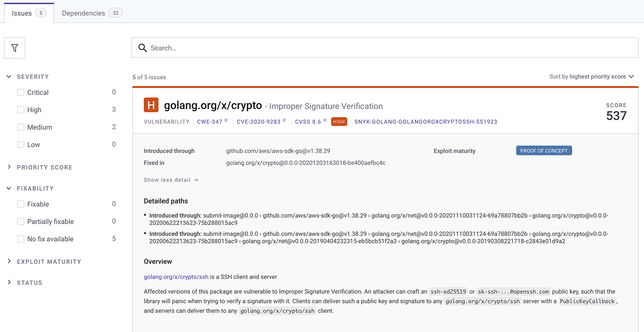This screenshot has height=332, width=644.
Task: Enable the High severity filter
Action: point(21,110)
